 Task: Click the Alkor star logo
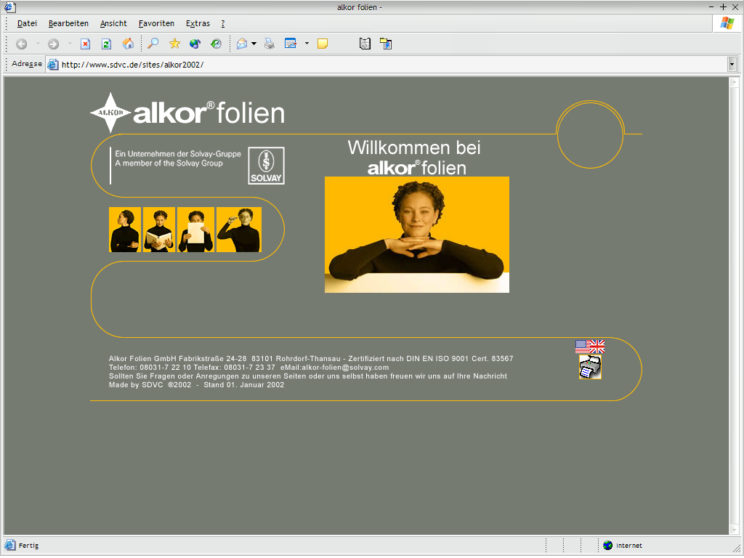(x=110, y=112)
